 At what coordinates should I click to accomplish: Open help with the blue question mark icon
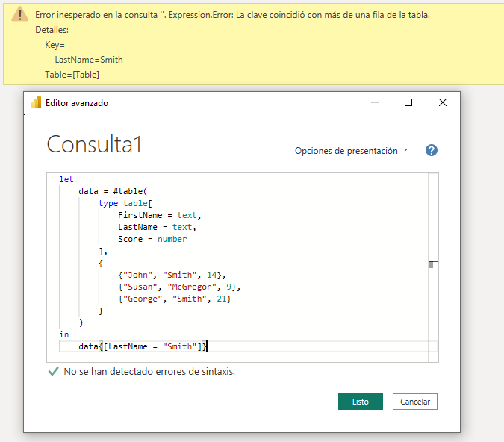[x=431, y=150]
